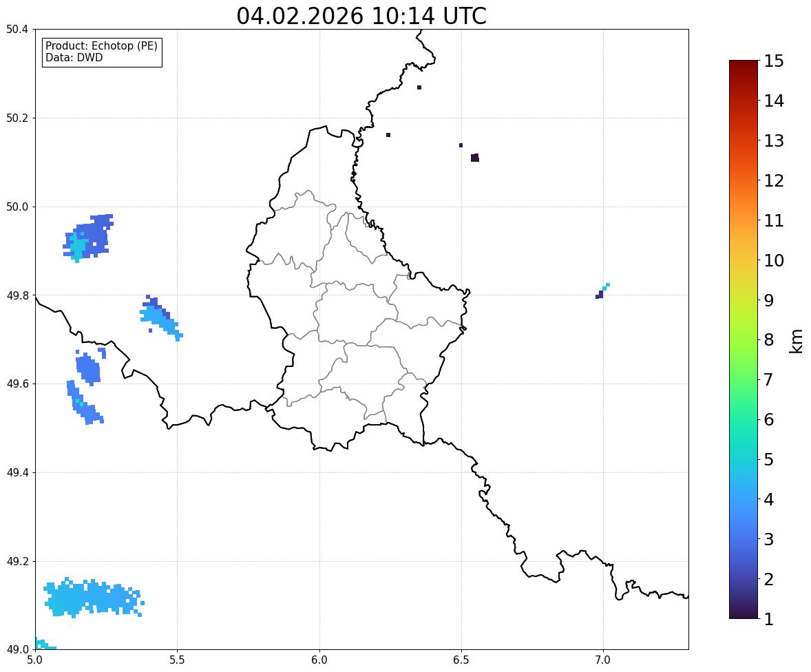811x672 pixels.
Task: Click the longitude axis label 5.0
Action: click(35, 660)
